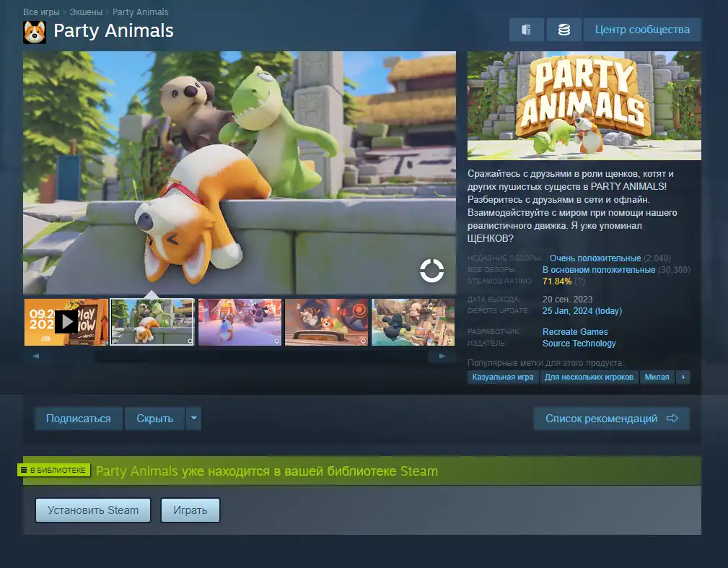Open the SteamDB database stack icon button
This screenshot has height=568, width=728.
[563, 30]
